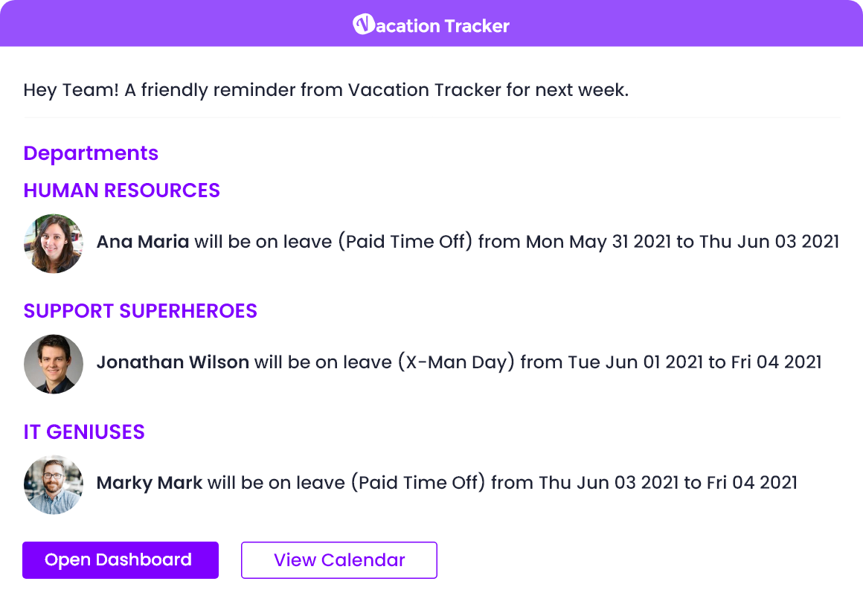Click the friendly reminder greeting message

coord(326,90)
